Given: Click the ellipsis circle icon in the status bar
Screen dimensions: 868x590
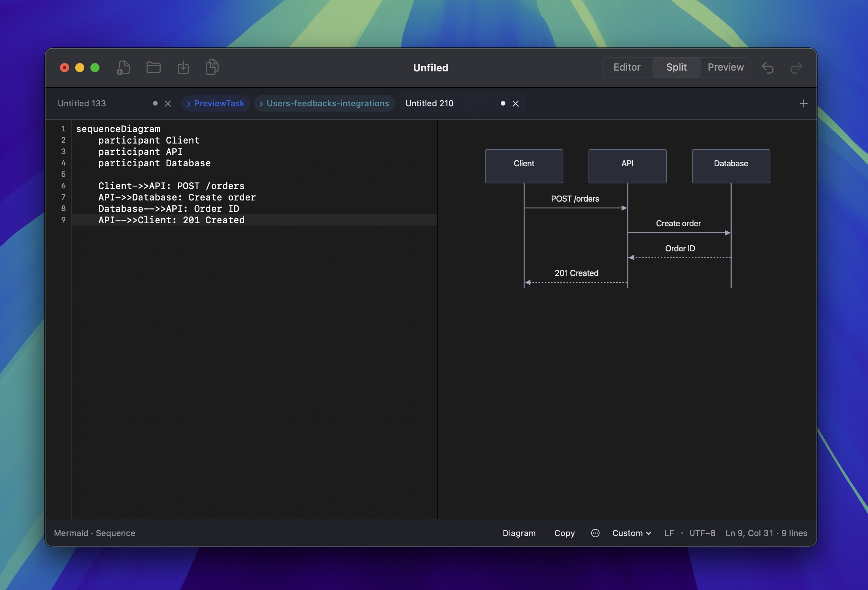Looking at the screenshot, I should [x=595, y=533].
